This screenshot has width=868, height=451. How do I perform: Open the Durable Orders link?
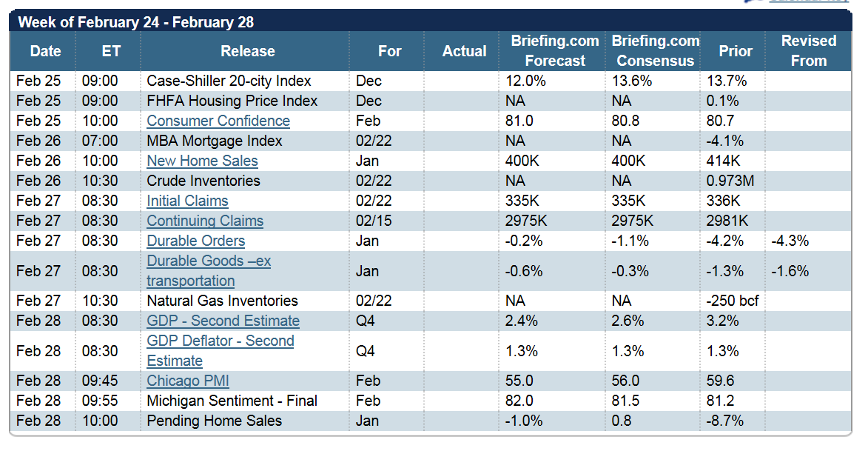pyautogui.click(x=195, y=241)
